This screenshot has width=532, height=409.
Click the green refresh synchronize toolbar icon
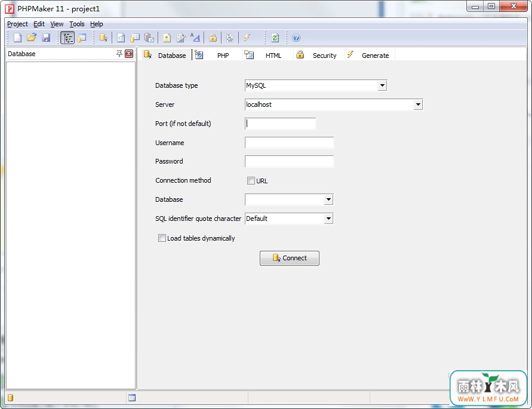275,38
